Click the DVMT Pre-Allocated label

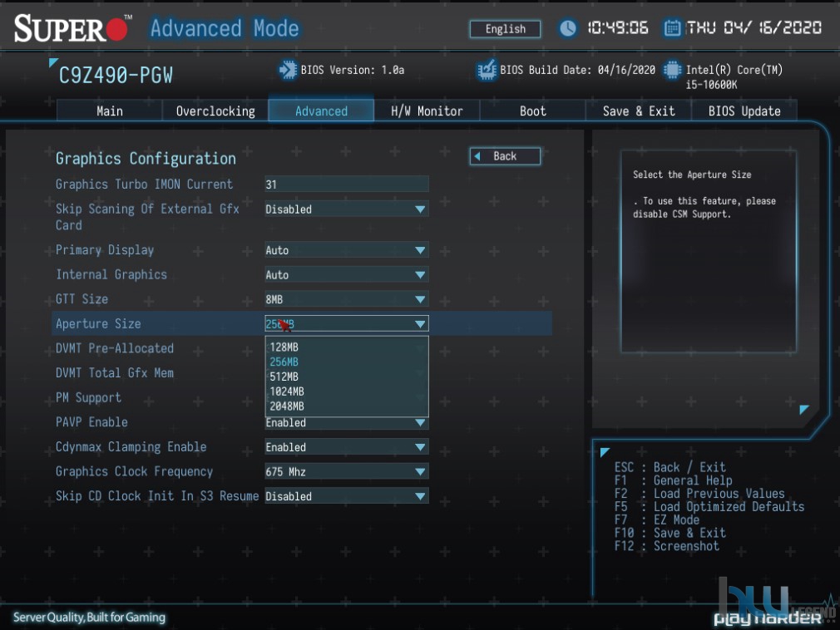click(x=115, y=348)
